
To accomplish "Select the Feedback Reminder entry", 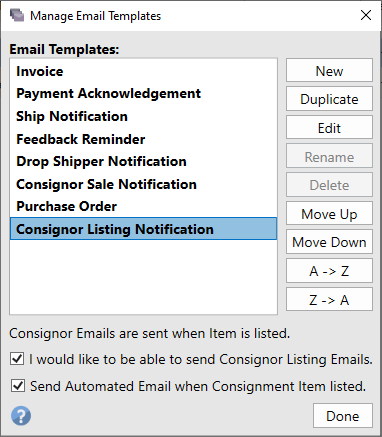I will coord(143,139).
